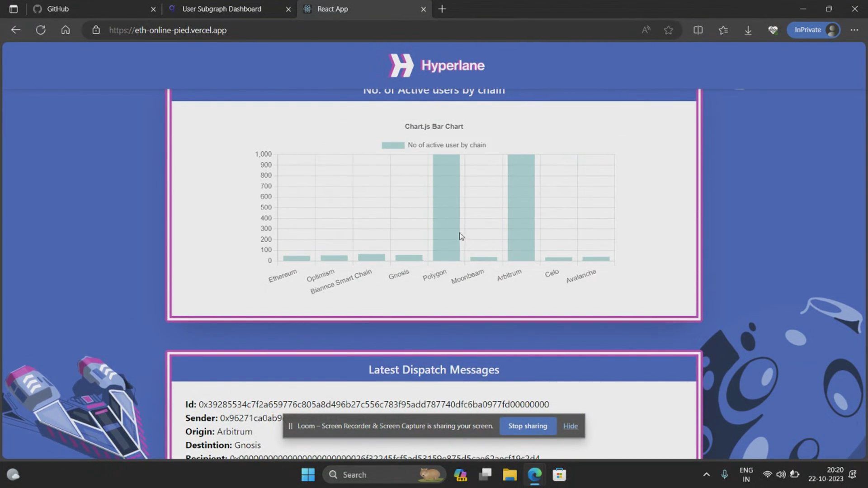Open the weather widget on taskbar
The image size is (868, 488).
(13, 474)
